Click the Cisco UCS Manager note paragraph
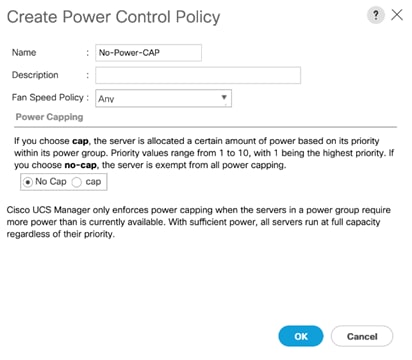This screenshot has height=360, width=412. [x=199, y=222]
